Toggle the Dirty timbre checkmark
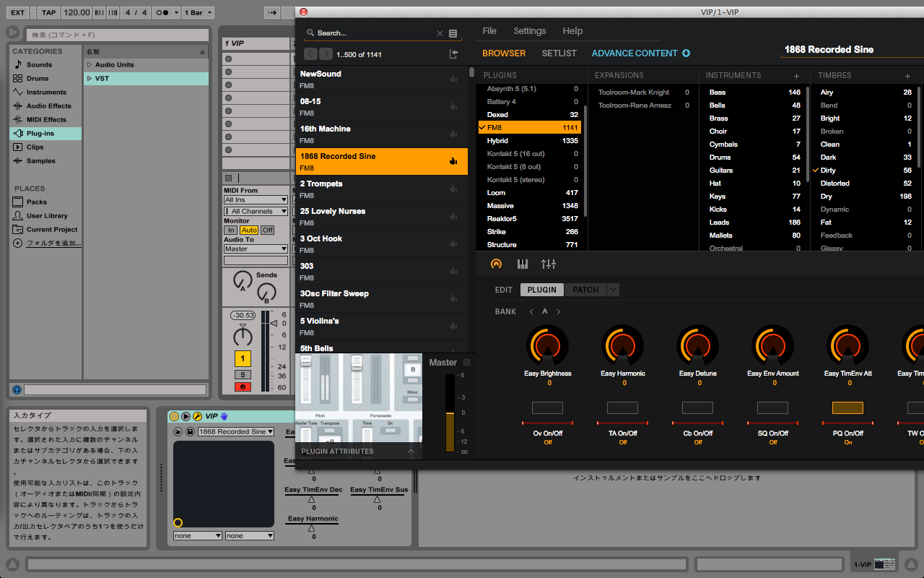Screen dimensions: 924x578 (815, 171)
